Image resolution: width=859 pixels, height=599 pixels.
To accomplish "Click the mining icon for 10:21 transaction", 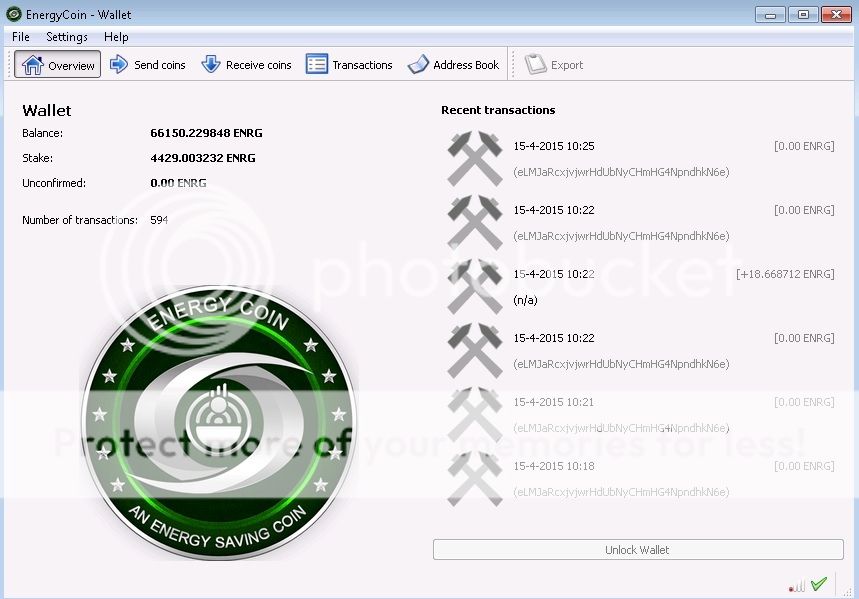I will point(474,415).
